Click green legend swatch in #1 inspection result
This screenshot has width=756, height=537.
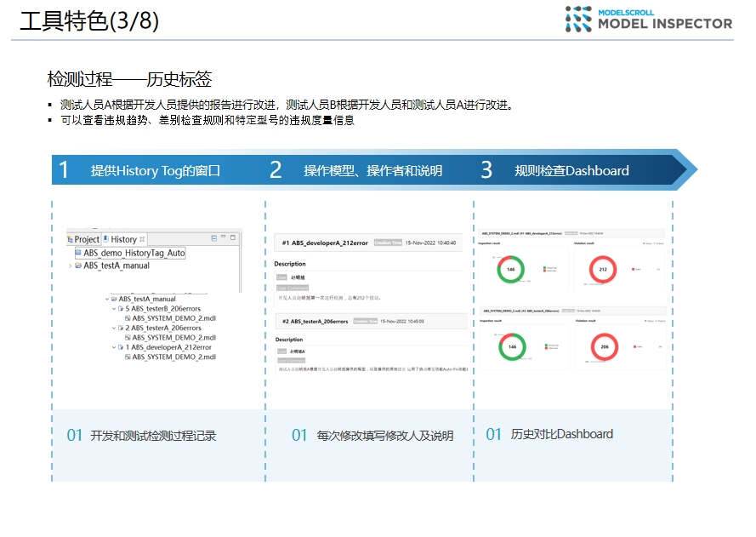545,267
